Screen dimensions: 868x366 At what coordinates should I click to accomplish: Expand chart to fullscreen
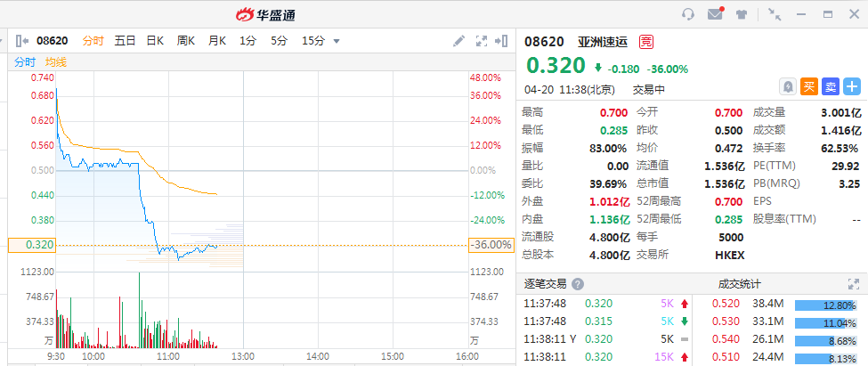482,40
